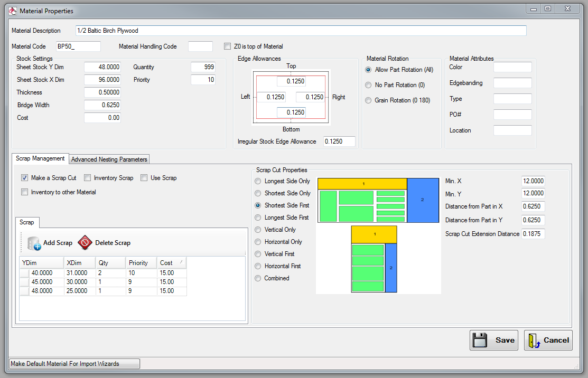The width and height of the screenshot is (588, 378).
Task: Select scrap row with YDim 48.0000
Action: [x=103, y=291]
